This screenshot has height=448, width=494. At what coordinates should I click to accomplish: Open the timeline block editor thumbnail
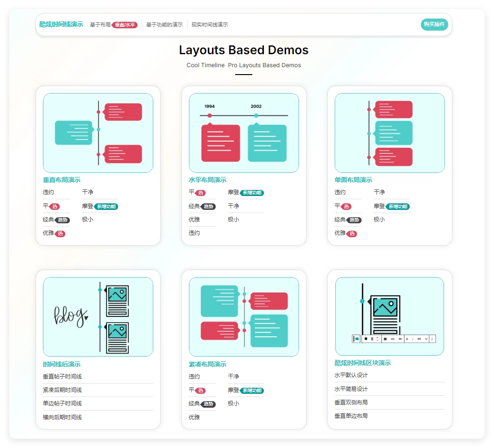(x=389, y=316)
